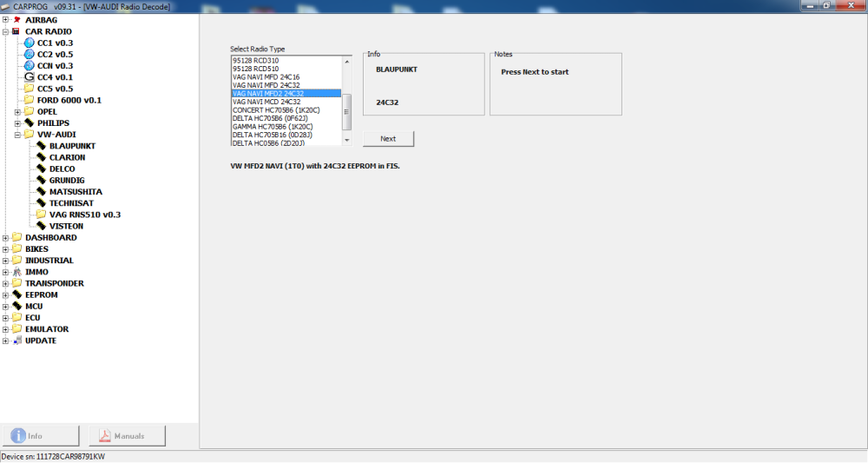Image resolution: width=868 pixels, height=463 pixels.
Task: Click radio list scroll up arrow
Action: point(347,62)
